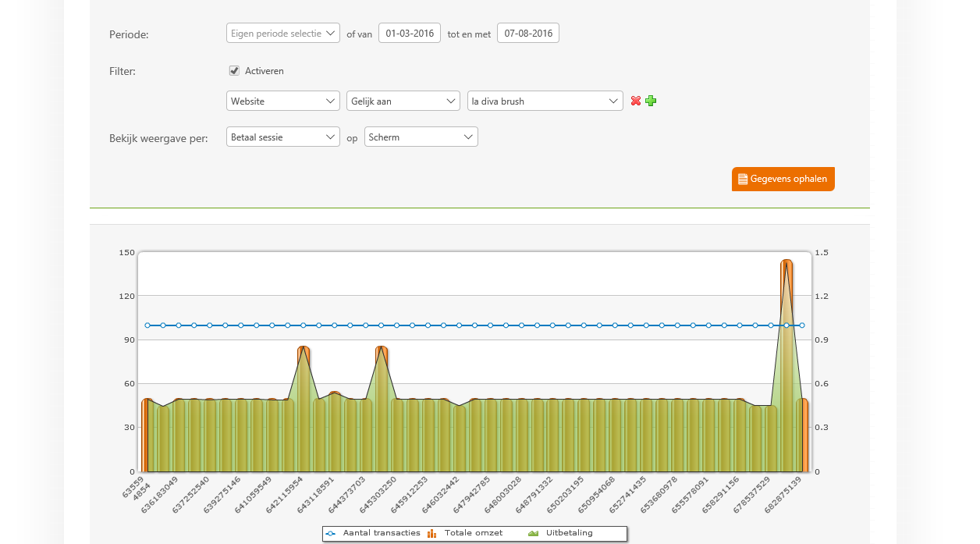Click the end date field 07-08-2016
The height and width of the screenshot is (544, 980).
[528, 33]
